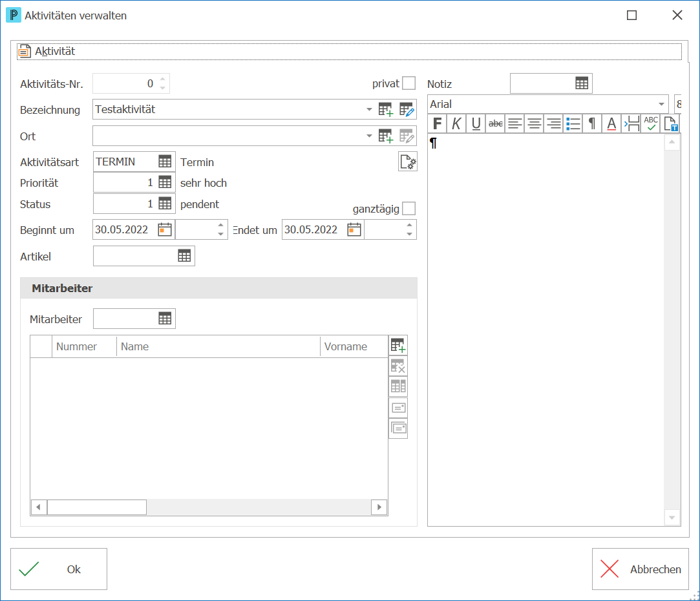Image resolution: width=700 pixels, height=601 pixels.
Task: Add new Ort entry icon
Action: (385, 136)
